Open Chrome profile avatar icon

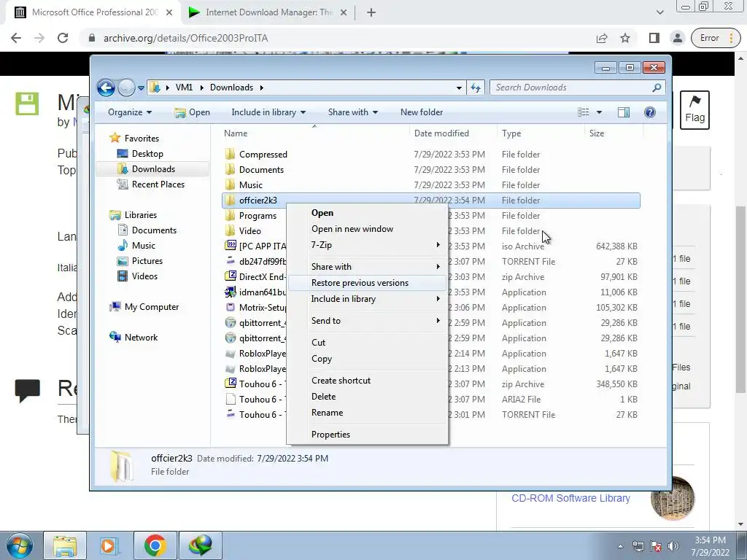pos(677,38)
